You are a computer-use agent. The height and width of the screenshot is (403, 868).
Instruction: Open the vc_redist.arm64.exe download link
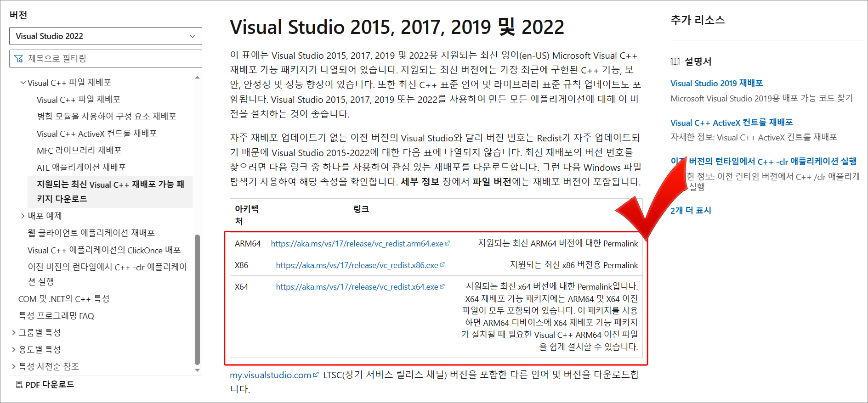(x=357, y=244)
